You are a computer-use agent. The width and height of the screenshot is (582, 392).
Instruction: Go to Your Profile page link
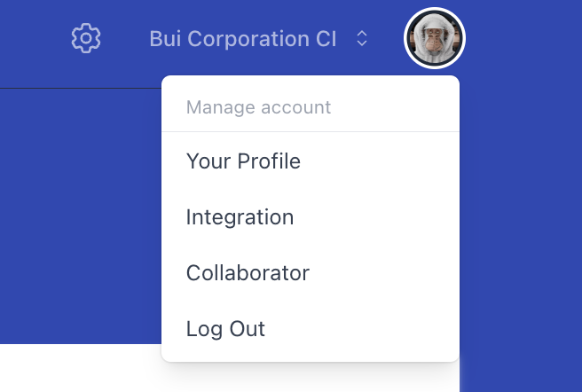[243, 161]
